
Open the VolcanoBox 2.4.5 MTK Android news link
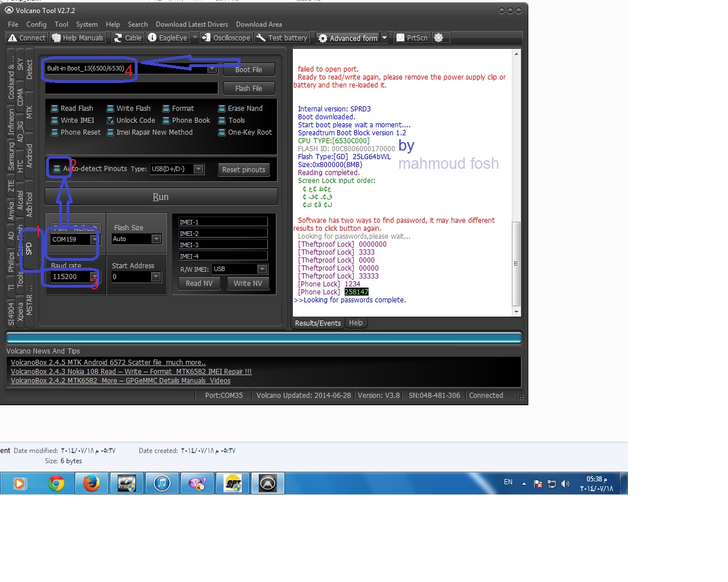coord(108,363)
